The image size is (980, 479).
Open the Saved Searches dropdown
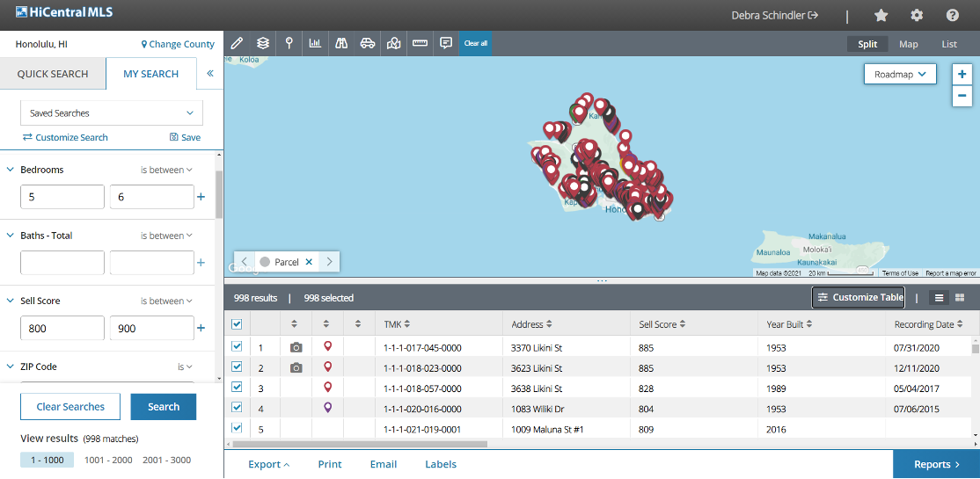tap(112, 113)
